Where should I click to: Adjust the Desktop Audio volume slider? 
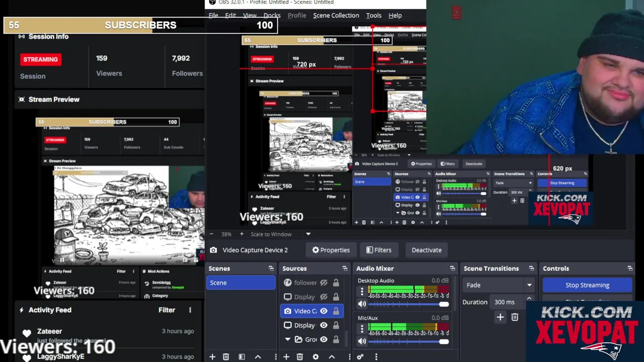(408, 304)
